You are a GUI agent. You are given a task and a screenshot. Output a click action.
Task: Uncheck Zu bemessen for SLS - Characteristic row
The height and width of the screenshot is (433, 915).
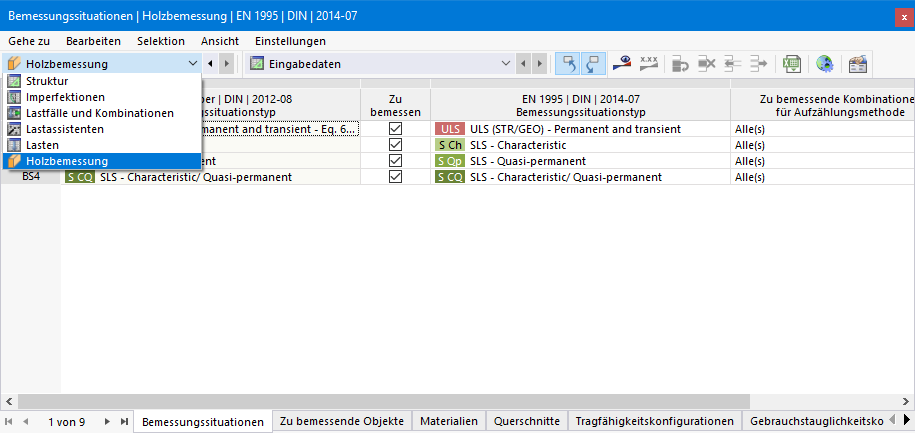395,145
